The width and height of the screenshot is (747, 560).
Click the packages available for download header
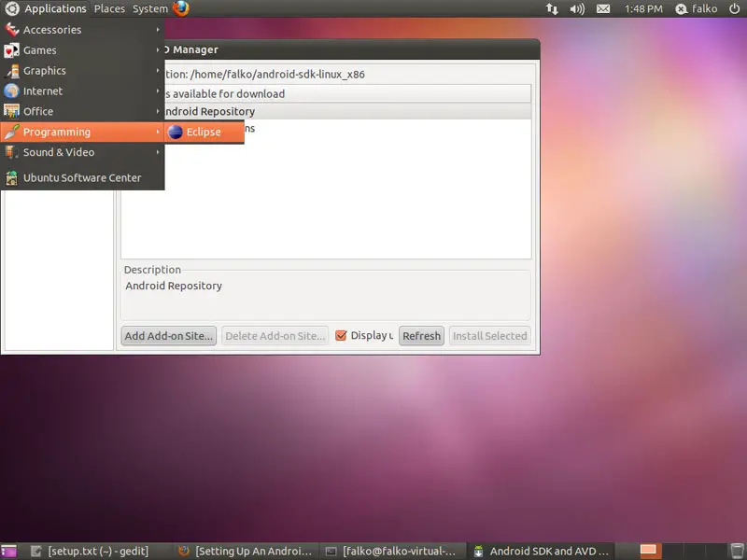pyautogui.click(x=347, y=94)
